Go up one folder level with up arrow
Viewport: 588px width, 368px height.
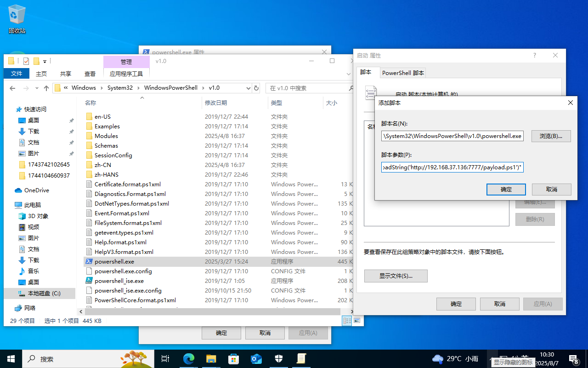(x=46, y=88)
